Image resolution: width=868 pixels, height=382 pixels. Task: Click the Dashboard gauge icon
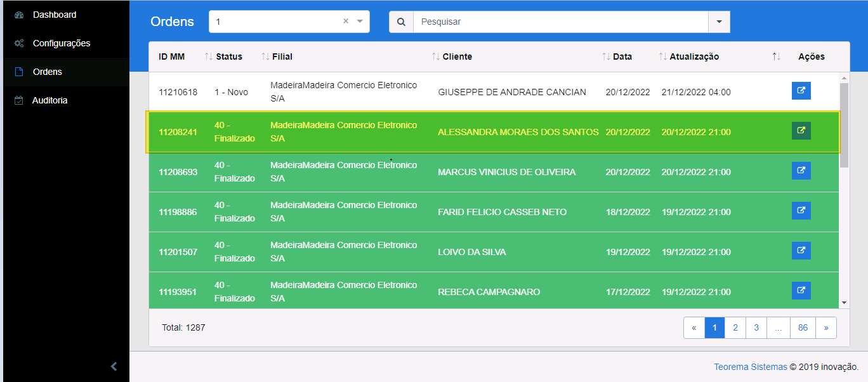(19, 15)
